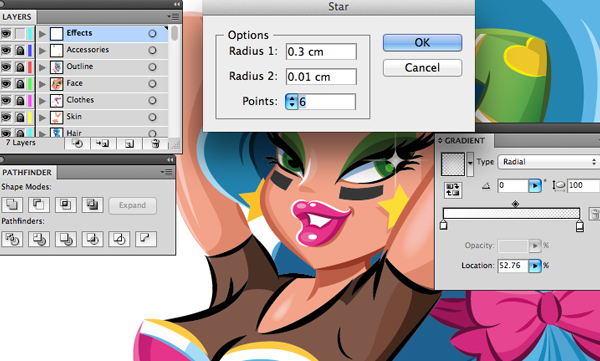The height and width of the screenshot is (361, 600).
Task: Expand the Accessories layer
Action: click(42, 50)
